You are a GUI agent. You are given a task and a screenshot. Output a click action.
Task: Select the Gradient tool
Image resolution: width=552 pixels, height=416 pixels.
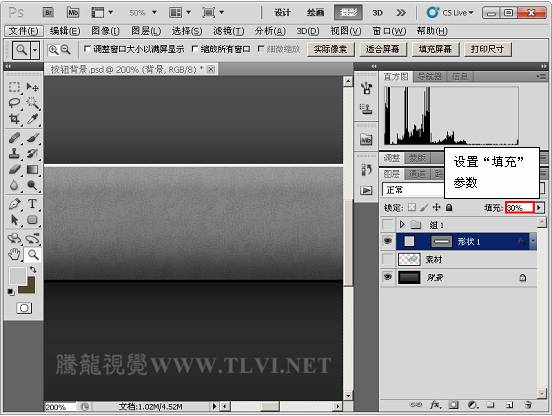(x=32, y=170)
